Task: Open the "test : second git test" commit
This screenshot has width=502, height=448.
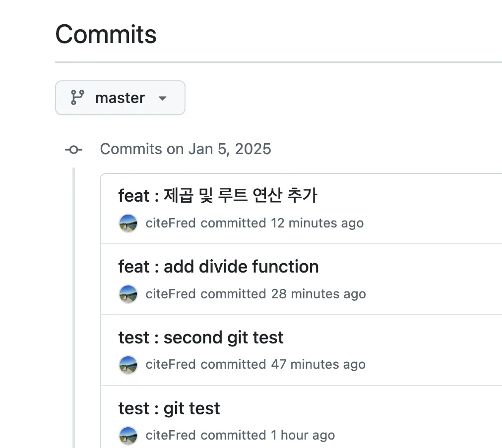Action: tap(201, 337)
